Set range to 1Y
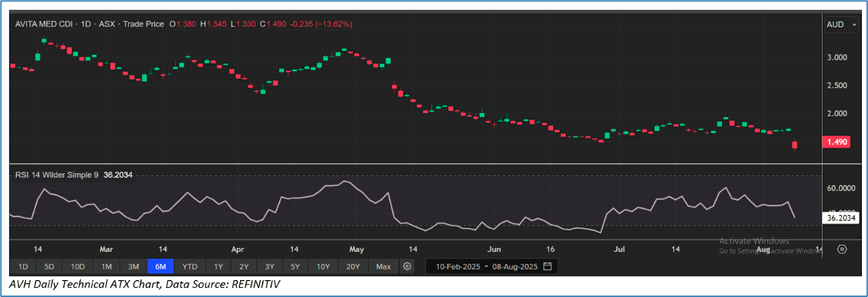 coord(218,266)
